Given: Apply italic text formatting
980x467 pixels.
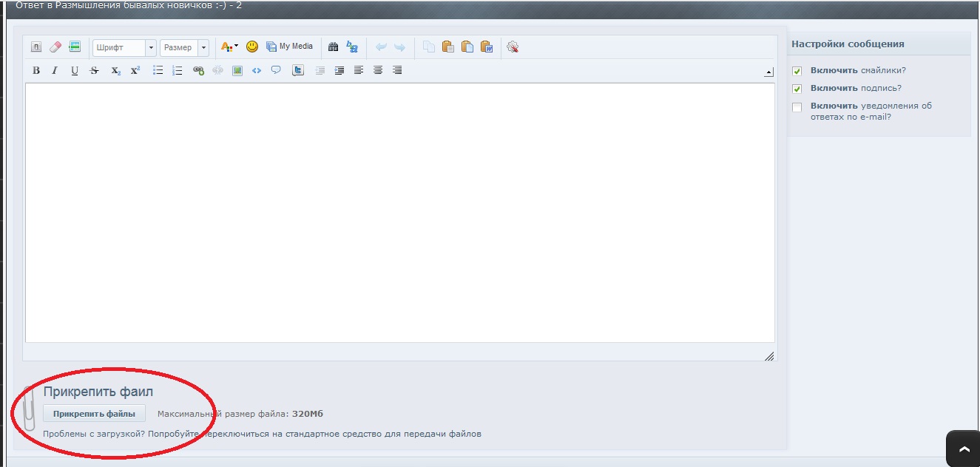Looking at the screenshot, I should point(55,71).
